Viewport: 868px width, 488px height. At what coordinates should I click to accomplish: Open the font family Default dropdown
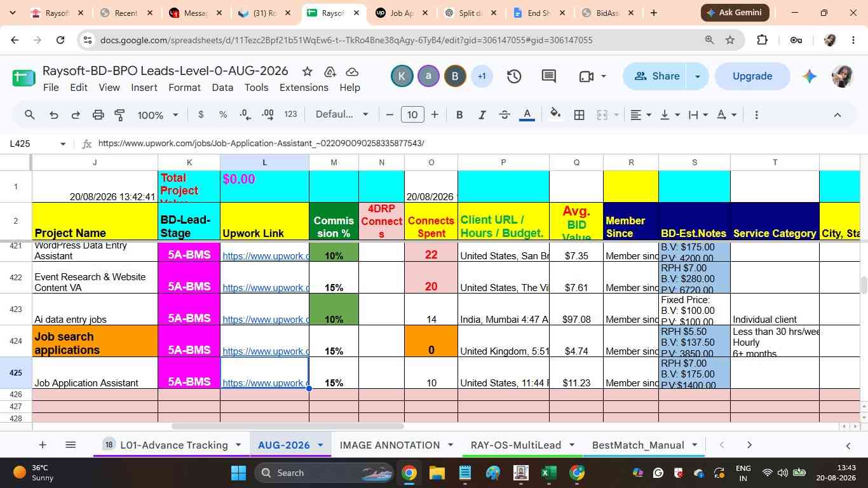click(x=342, y=114)
